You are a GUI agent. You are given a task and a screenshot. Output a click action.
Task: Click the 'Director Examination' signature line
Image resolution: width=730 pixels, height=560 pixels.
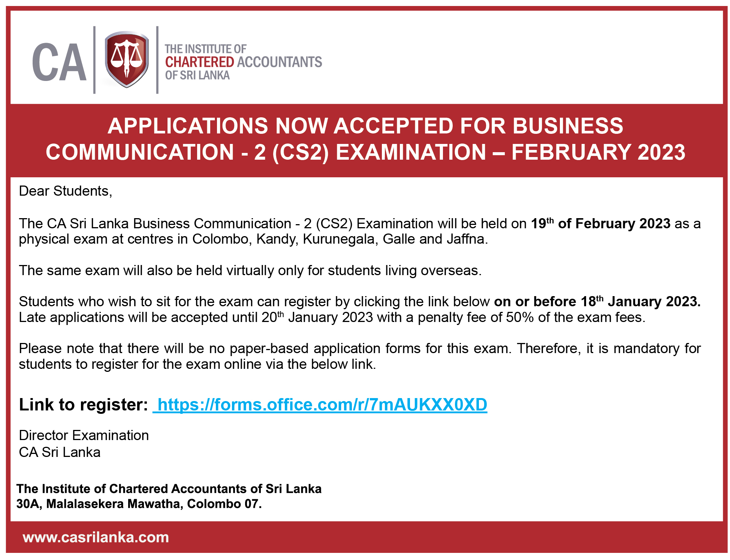tap(84, 436)
